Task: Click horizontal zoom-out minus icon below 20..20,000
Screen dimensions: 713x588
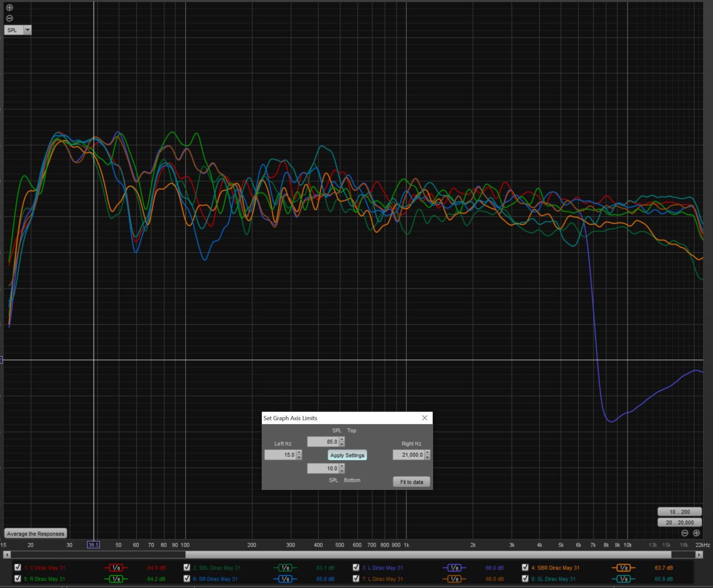Action: point(685,533)
